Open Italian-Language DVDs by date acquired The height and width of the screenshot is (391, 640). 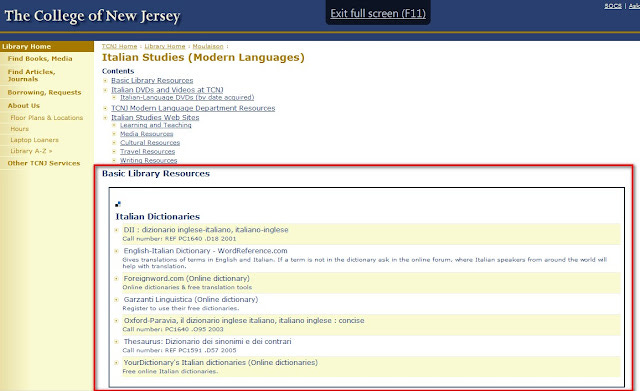click(187, 98)
